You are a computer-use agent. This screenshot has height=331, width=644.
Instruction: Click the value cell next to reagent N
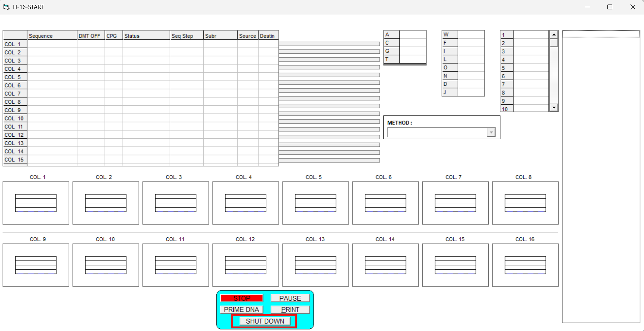pyautogui.click(x=471, y=76)
